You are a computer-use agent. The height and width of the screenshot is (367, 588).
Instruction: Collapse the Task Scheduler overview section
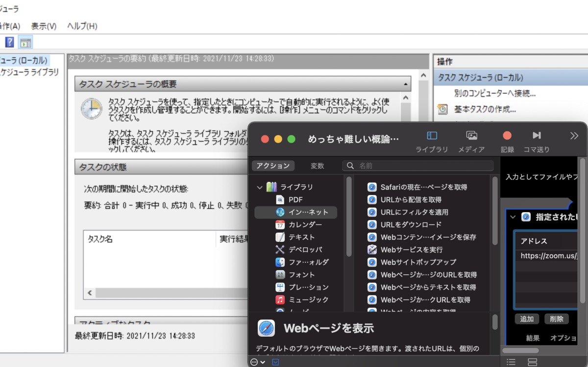tap(405, 85)
